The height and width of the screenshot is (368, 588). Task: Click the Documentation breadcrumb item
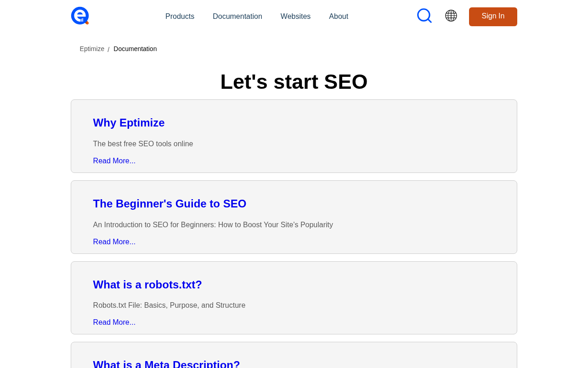[135, 49]
